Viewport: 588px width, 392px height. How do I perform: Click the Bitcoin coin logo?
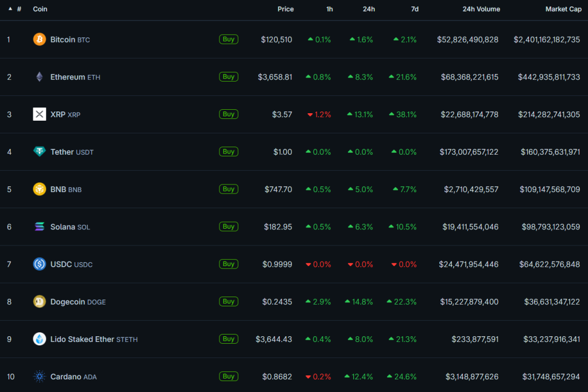coord(39,39)
